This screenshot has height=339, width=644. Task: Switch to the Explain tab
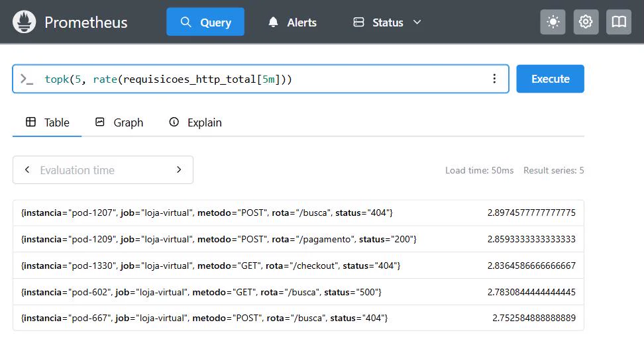[195, 122]
